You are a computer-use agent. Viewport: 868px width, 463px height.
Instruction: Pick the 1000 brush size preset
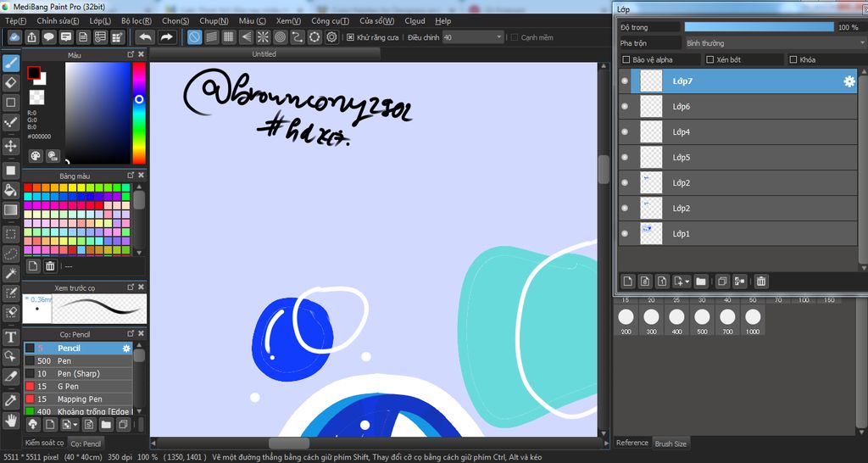coord(753,321)
